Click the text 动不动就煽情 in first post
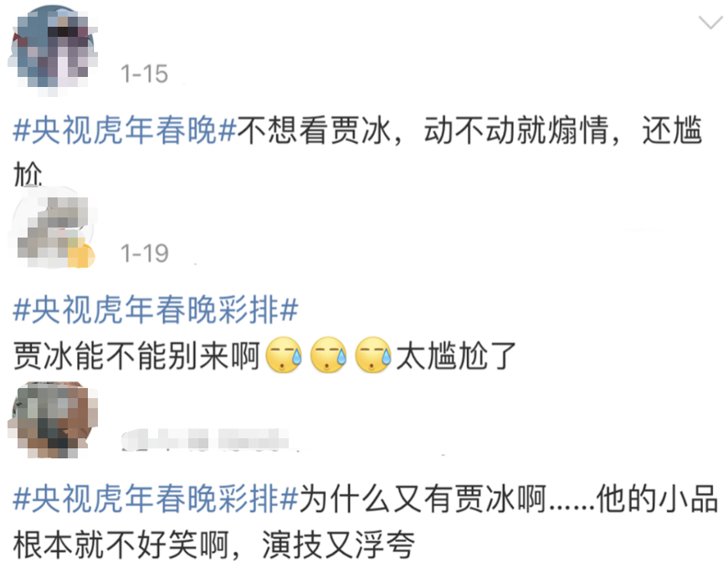 coord(515,130)
